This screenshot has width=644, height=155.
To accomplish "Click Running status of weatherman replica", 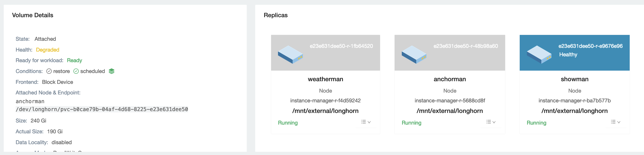I will [x=288, y=123].
